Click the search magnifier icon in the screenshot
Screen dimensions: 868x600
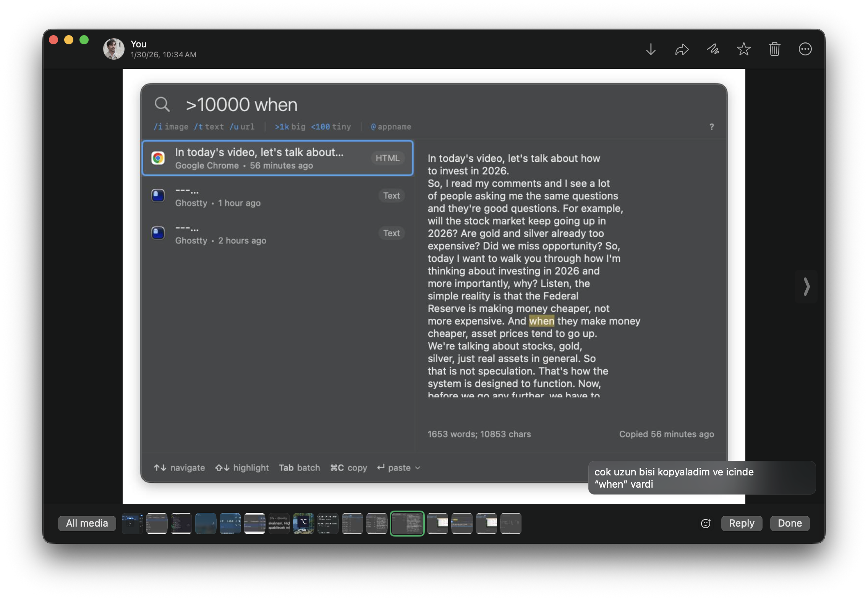pos(162,104)
